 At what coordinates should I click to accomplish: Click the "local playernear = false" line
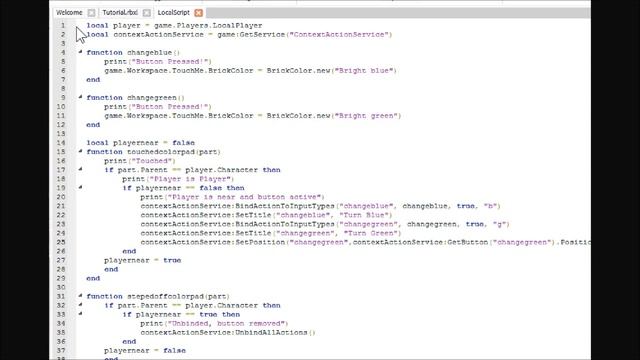pyautogui.click(x=140, y=143)
